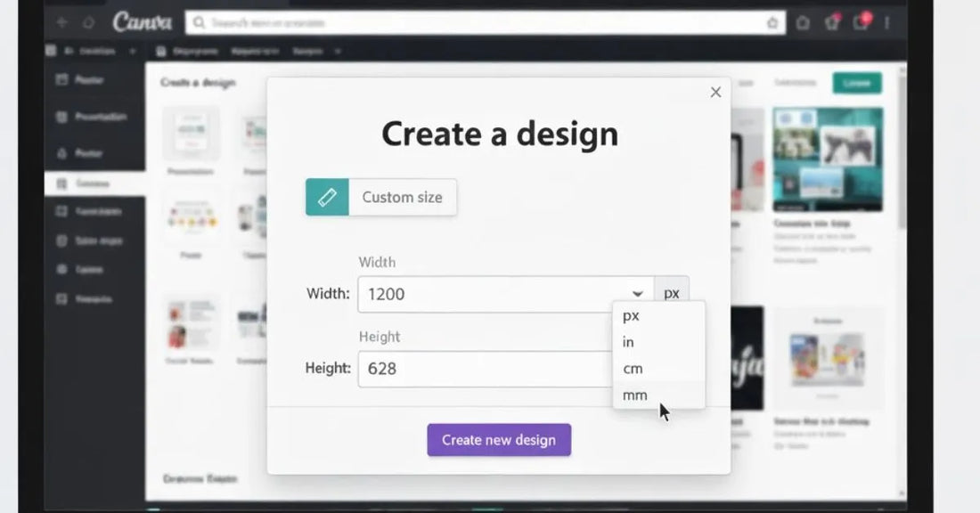Screen dimensions: 980x513
Task: Open the three-dot menu in top bar
Action: click(887, 23)
